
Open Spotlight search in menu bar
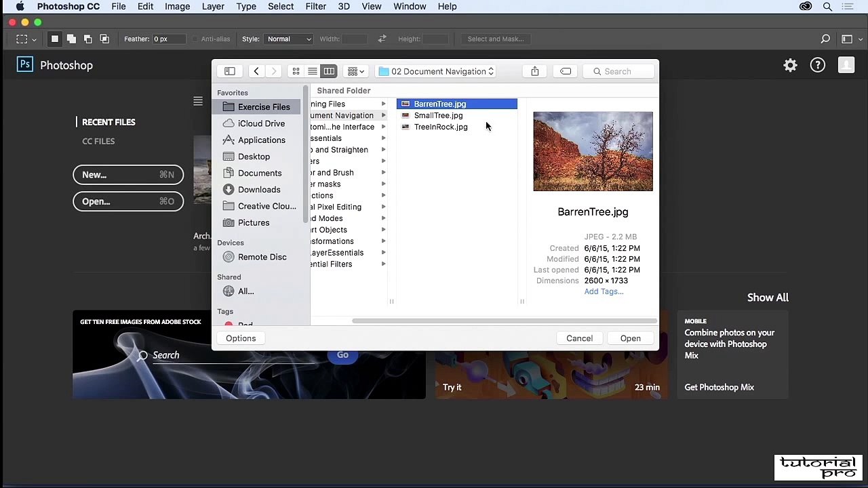(x=827, y=6)
